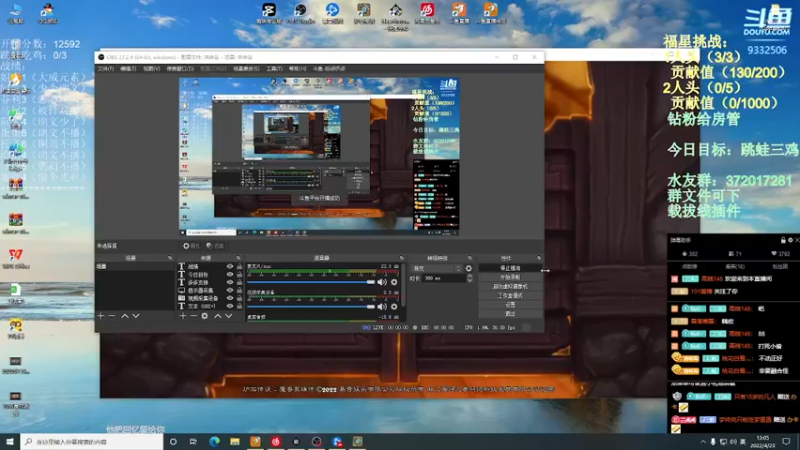Move the source up in the sources list
This screenshot has height=450, width=800.
tap(217, 316)
